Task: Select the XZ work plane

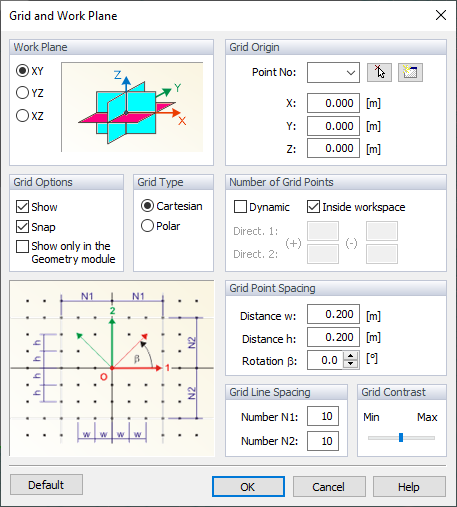Action: click(x=30, y=116)
